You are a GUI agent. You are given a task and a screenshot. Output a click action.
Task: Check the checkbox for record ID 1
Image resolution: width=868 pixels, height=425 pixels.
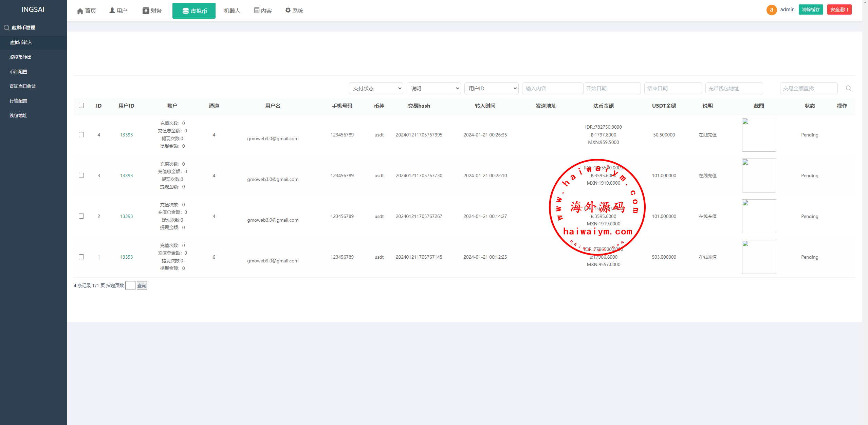click(x=81, y=257)
